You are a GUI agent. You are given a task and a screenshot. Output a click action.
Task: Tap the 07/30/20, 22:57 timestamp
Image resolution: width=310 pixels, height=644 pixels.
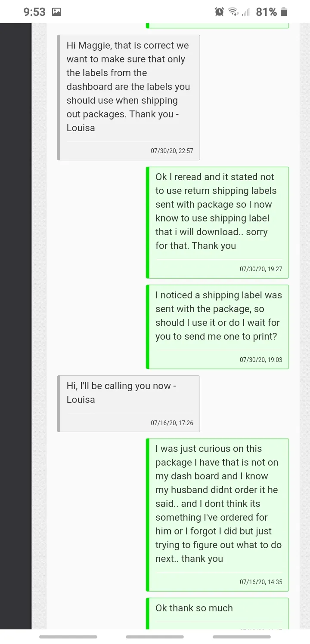coord(172,151)
